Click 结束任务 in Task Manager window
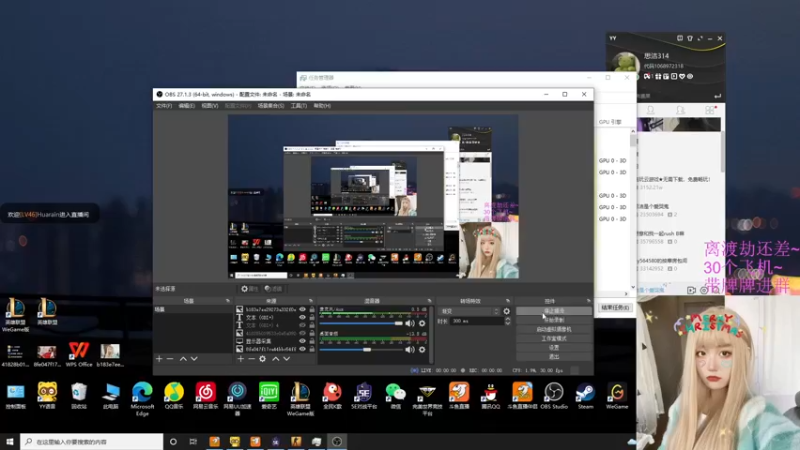Image resolution: width=800 pixels, height=450 pixels. [x=615, y=308]
